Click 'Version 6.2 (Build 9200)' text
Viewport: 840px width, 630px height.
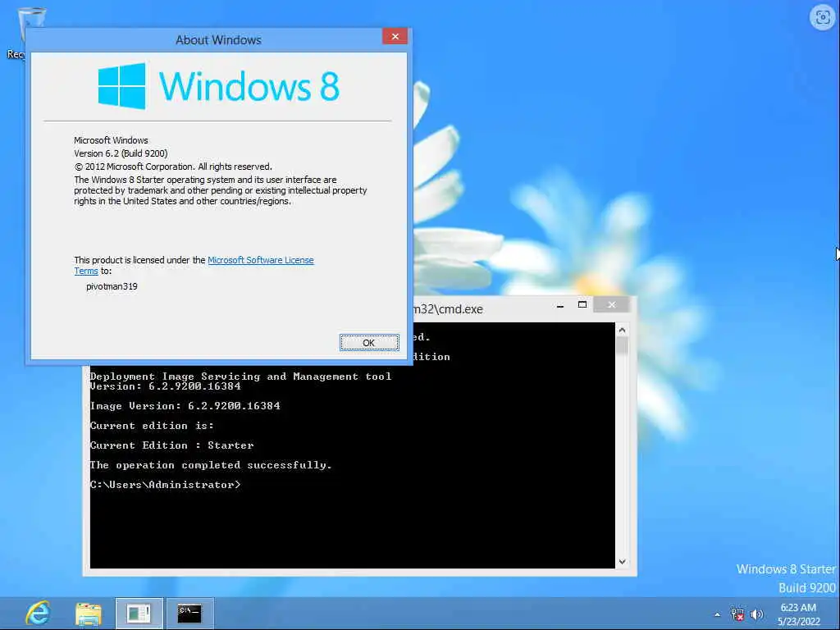(x=121, y=153)
